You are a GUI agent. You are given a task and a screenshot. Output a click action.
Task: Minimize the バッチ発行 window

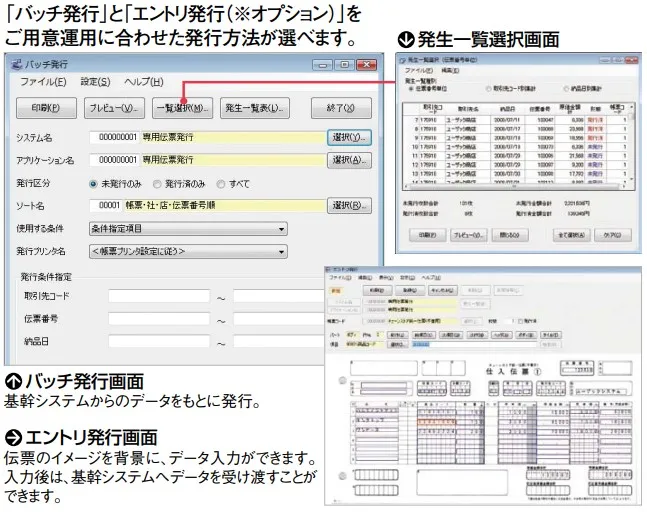coord(321,63)
